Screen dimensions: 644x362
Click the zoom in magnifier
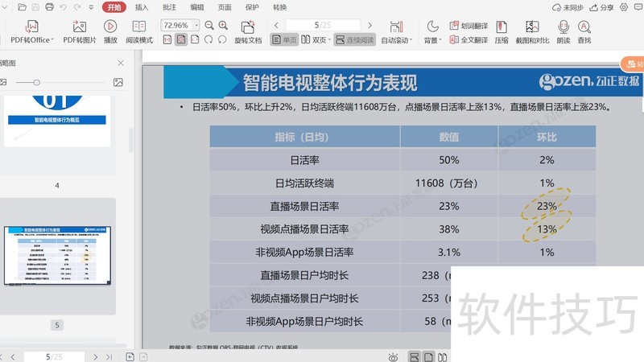tap(223, 26)
